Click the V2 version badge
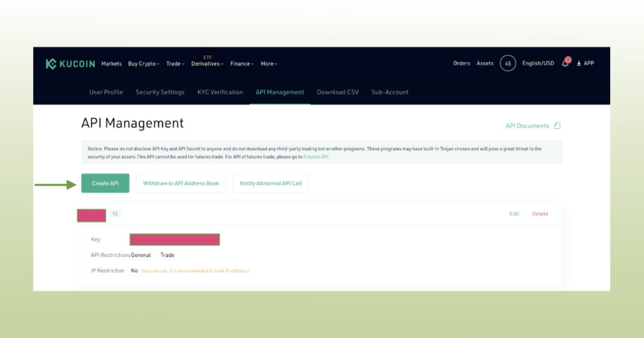Screen dimensions: 644x338 pyautogui.click(x=115, y=214)
